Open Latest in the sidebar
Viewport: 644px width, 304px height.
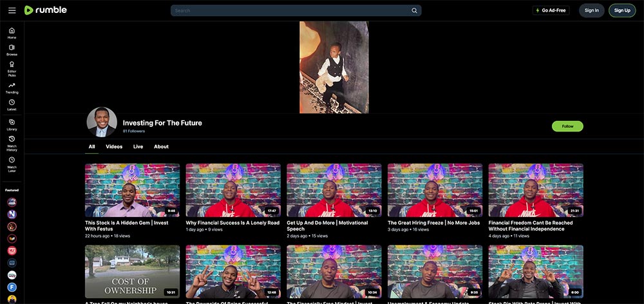pyautogui.click(x=12, y=105)
